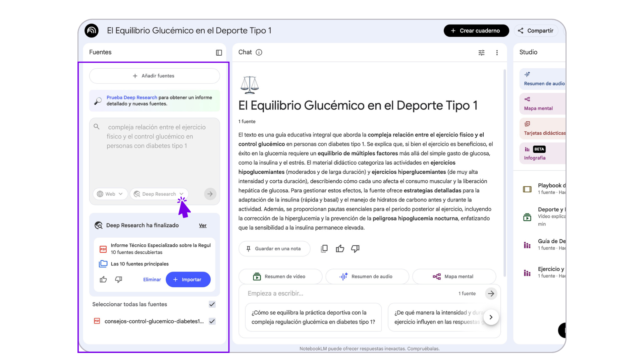Image resolution: width=644 pixels, height=362 pixels.
Task: Copy the summary with copy icon
Action: 324,249
